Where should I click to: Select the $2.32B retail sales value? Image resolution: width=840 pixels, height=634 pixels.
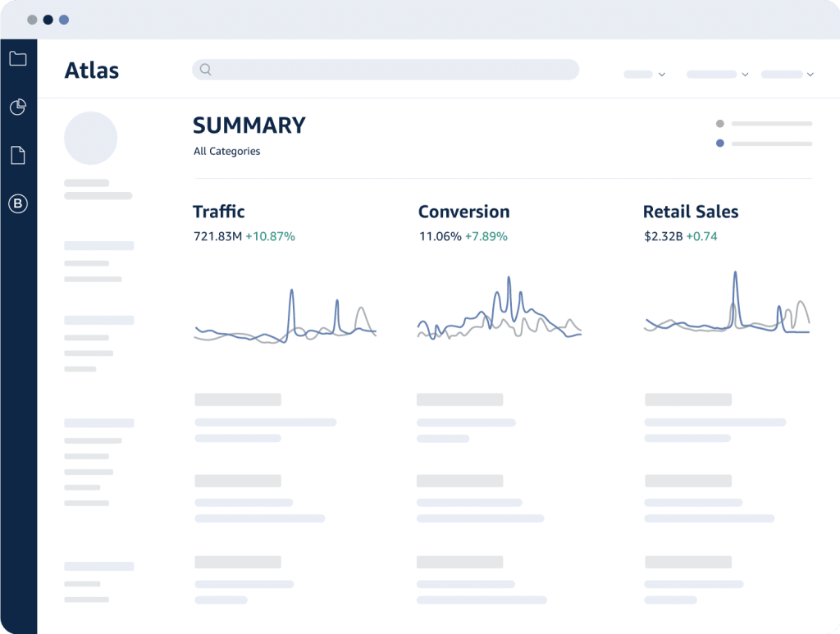(663, 236)
